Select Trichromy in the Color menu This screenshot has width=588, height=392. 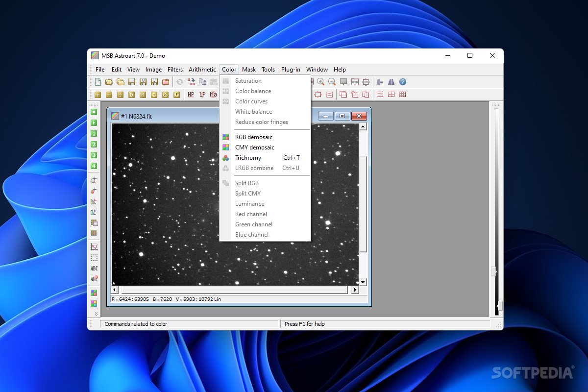tap(265, 158)
